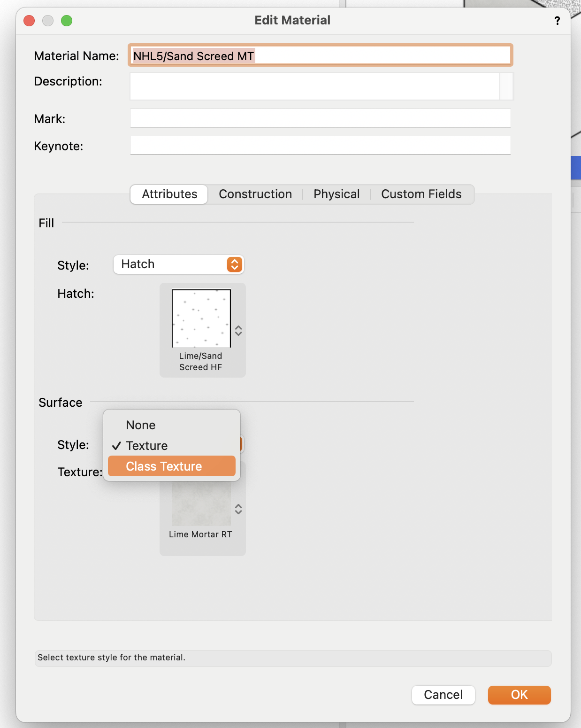
Task: Select the Lime/Sand Screed HF hatch thumbnail
Action: (x=201, y=318)
